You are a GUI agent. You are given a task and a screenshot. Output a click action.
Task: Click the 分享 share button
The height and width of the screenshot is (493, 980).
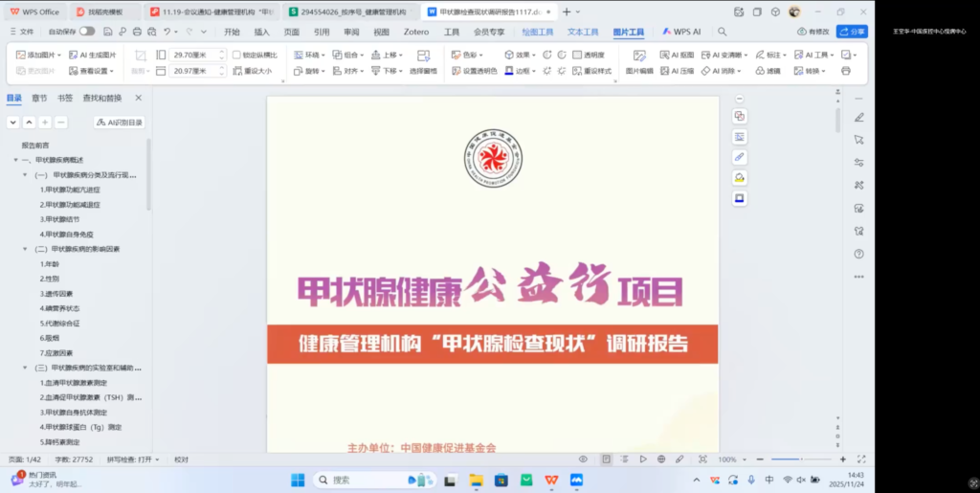pos(851,32)
